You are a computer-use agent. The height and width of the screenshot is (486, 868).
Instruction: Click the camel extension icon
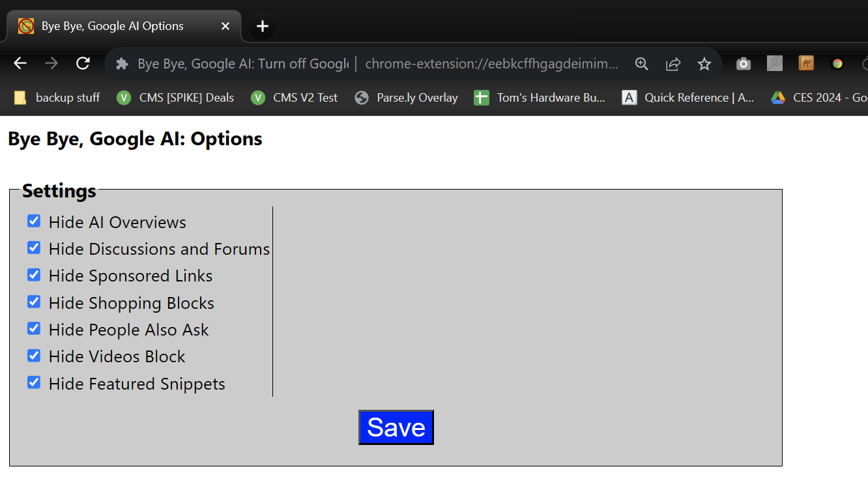coord(806,63)
